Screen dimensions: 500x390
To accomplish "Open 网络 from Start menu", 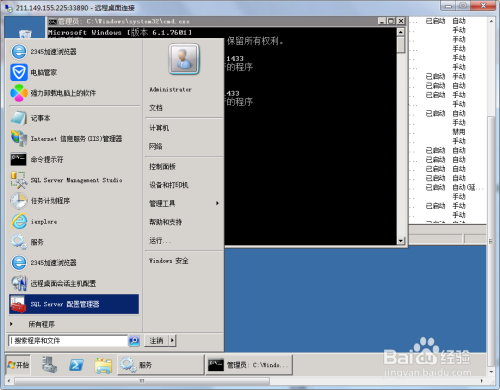I will click(156, 146).
